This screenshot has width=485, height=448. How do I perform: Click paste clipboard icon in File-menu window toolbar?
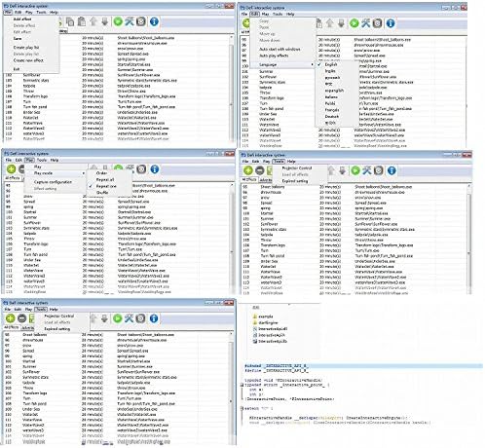tap(82, 21)
